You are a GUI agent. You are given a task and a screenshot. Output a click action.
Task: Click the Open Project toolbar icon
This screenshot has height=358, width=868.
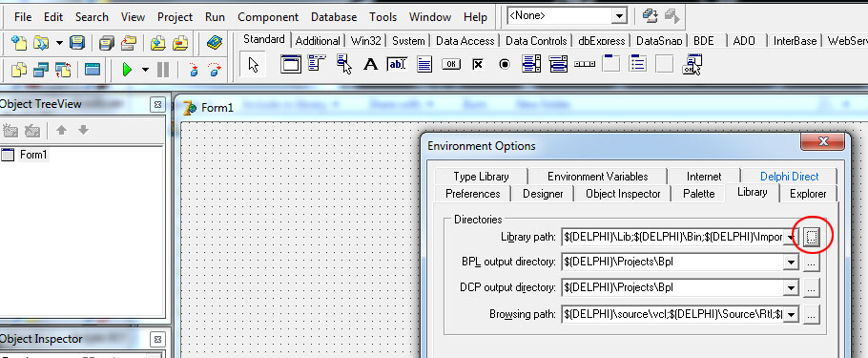coord(129,43)
